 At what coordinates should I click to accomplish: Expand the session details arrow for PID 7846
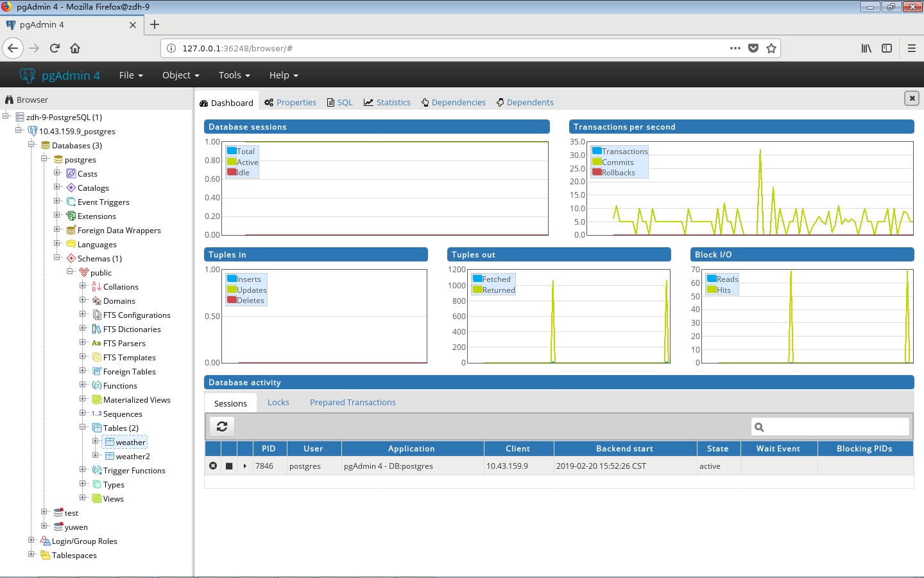[245, 466]
